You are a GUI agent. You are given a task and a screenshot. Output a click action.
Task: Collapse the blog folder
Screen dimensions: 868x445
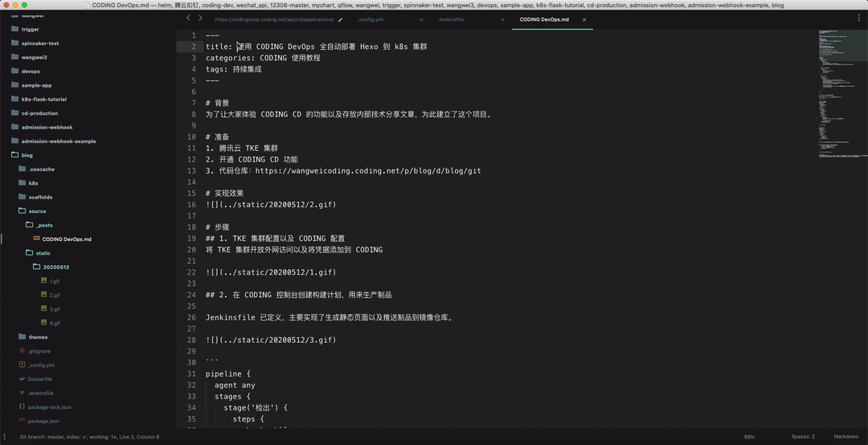click(15, 155)
